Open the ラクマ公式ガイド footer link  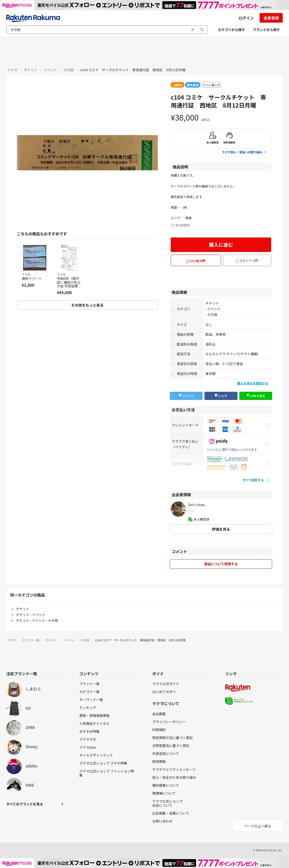pos(166,684)
